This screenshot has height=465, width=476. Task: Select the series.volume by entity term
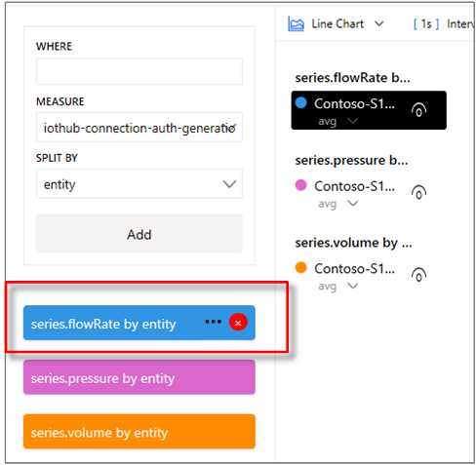pyautogui.click(x=139, y=432)
